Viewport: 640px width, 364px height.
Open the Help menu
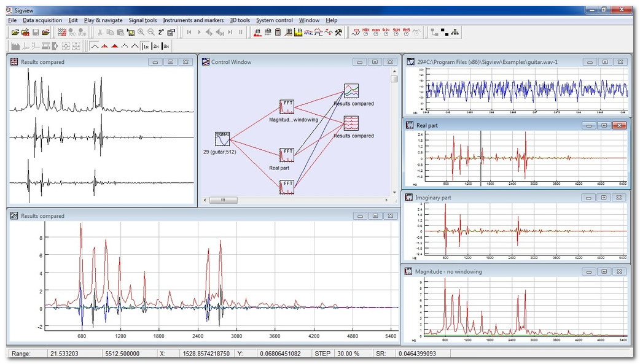pyautogui.click(x=332, y=20)
